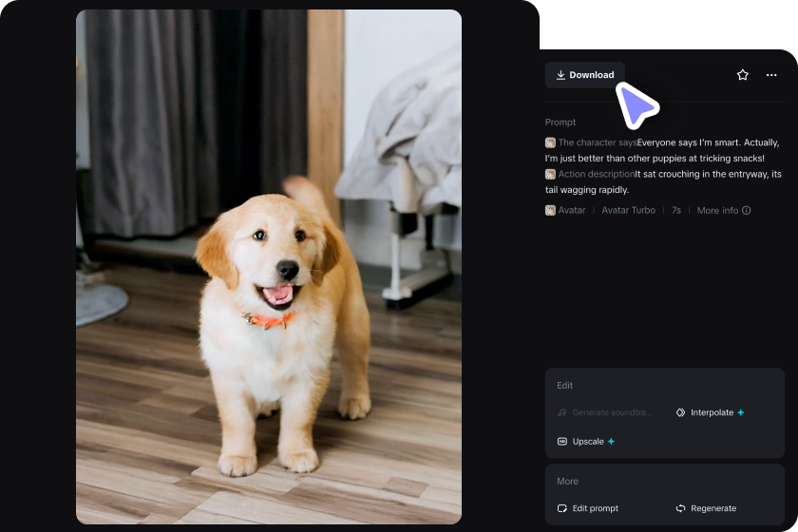Click the 7s duration label
The image size is (798, 532).
pyautogui.click(x=675, y=210)
